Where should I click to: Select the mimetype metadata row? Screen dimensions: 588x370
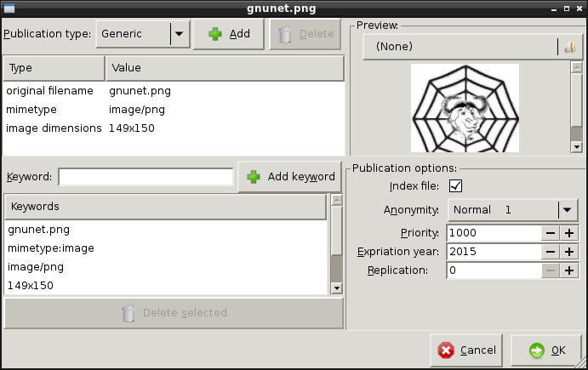[x=174, y=110]
